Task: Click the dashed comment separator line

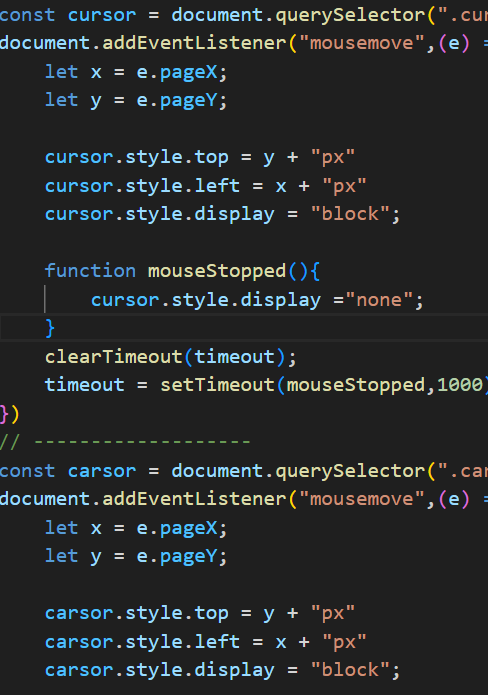Action: pyautogui.click(x=125, y=442)
